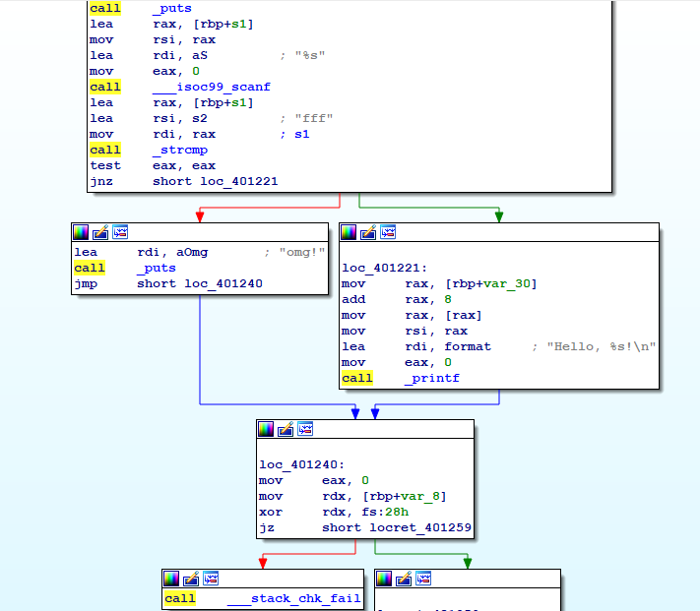Click the "fff" comment string

(314, 119)
